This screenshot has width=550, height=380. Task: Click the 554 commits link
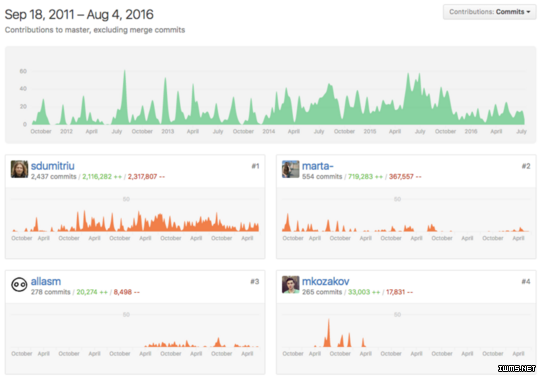322,176
